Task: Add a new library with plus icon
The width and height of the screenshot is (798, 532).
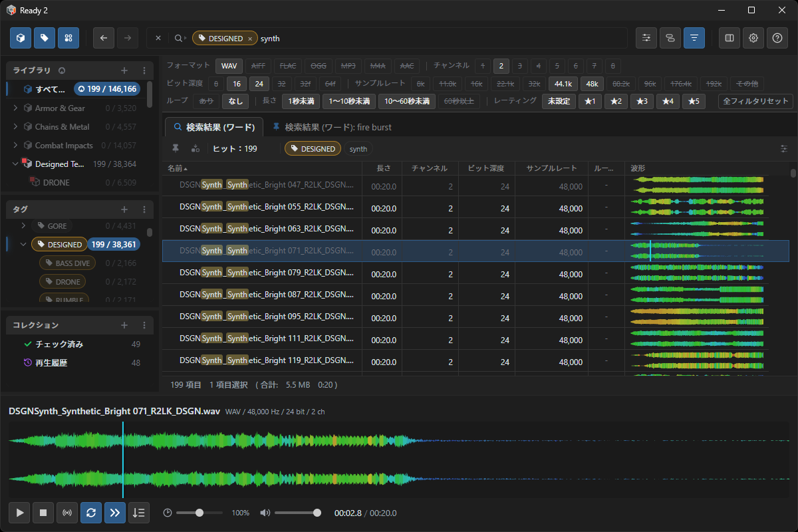Action: [124, 70]
